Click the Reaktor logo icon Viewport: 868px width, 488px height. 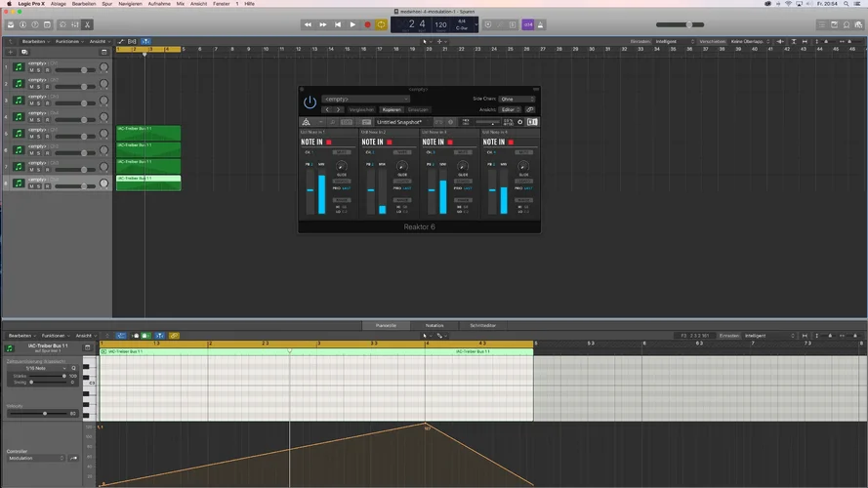pyautogui.click(x=306, y=122)
